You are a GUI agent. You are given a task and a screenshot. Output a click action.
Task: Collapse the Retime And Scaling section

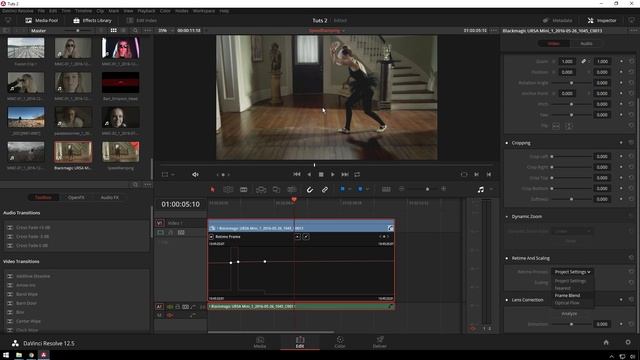(x=531, y=258)
